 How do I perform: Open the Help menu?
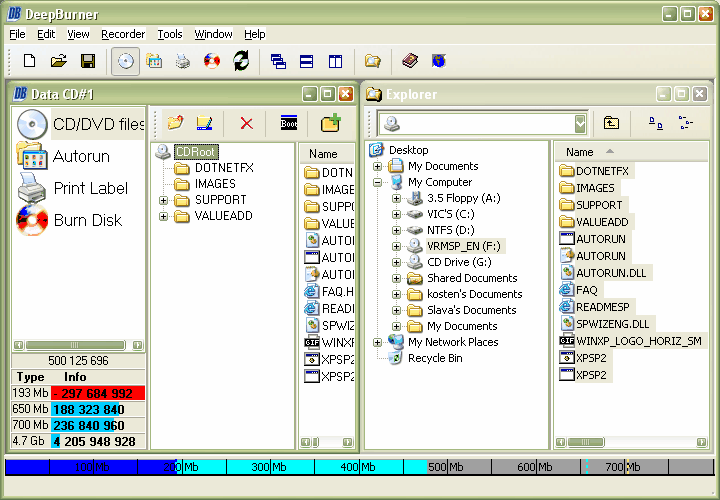pos(254,34)
